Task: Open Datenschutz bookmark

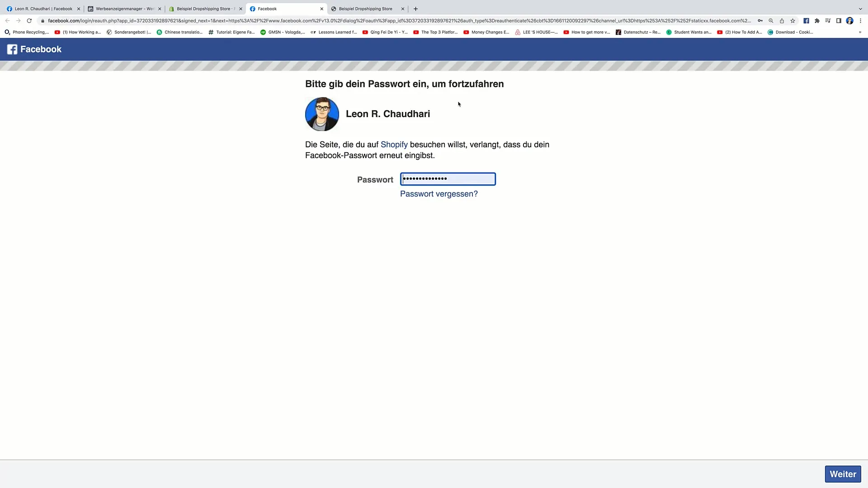Action: [638, 32]
